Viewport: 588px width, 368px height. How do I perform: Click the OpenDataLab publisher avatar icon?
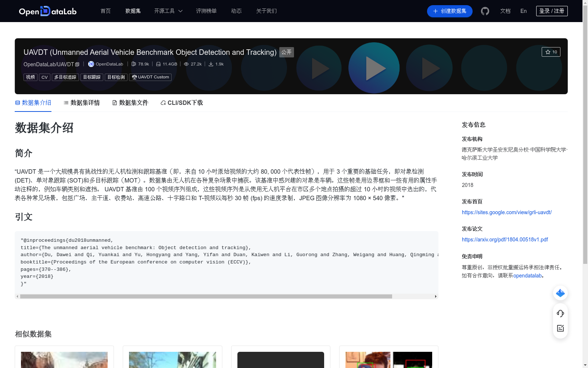tap(91, 64)
